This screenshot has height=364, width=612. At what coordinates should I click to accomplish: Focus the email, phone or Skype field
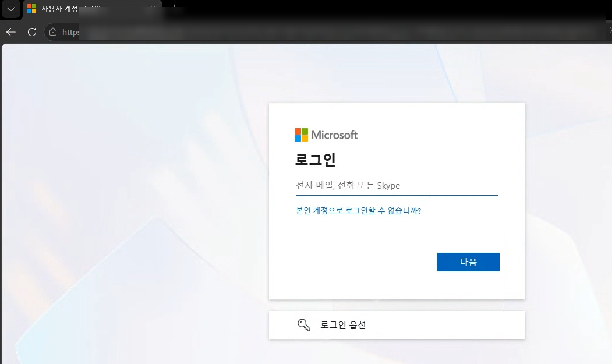pos(397,185)
